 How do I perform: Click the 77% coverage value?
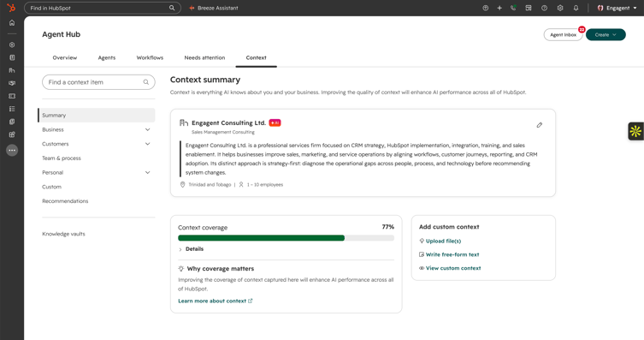coord(387,227)
